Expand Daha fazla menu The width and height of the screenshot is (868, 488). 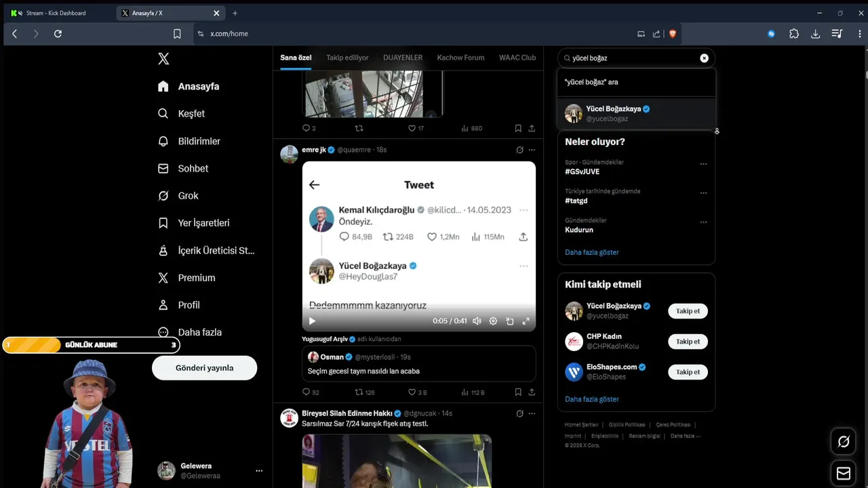point(190,332)
